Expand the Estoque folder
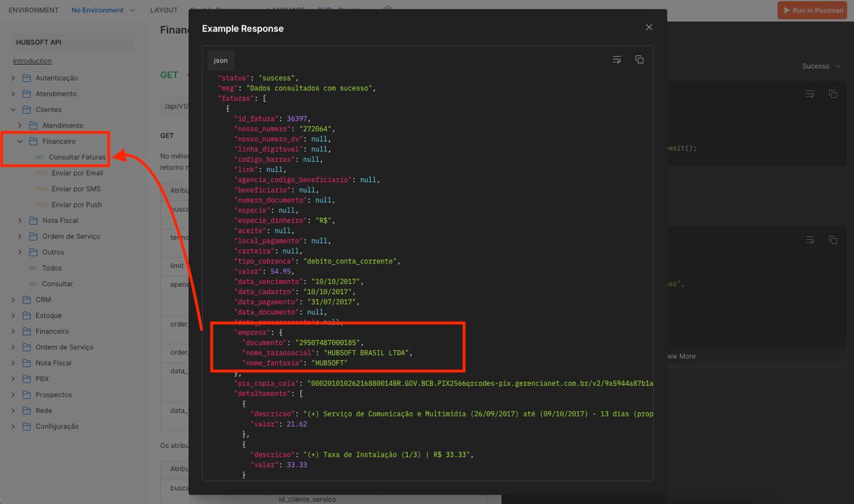The height and width of the screenshot is (504, 854). [13, 315]
